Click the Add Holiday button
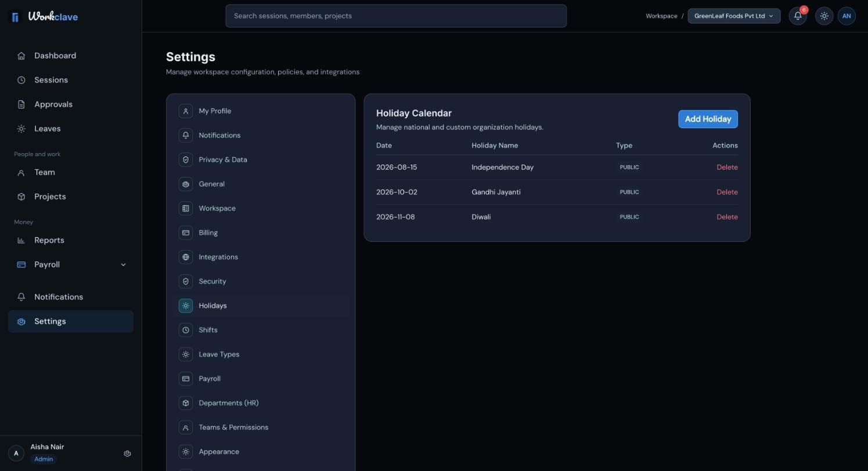The height and width of the screenshot is (471, 868). tap(708, 119)
